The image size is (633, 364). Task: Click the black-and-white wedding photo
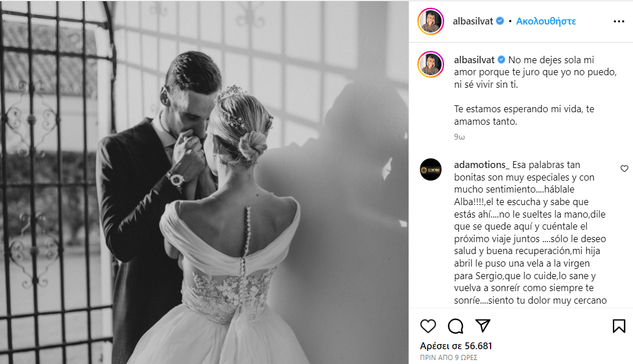coord(205,182)
